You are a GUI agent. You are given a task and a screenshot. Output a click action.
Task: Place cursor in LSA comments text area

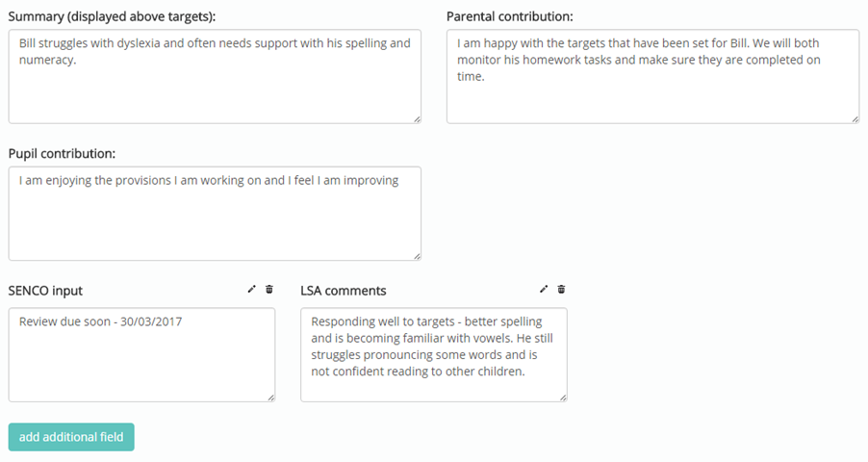point(433,355)
